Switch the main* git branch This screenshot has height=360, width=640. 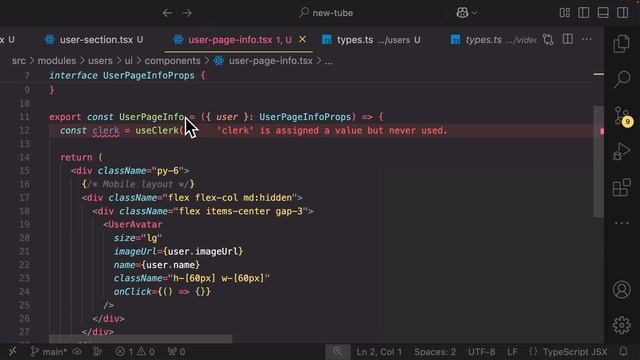(x=49, y=351)
